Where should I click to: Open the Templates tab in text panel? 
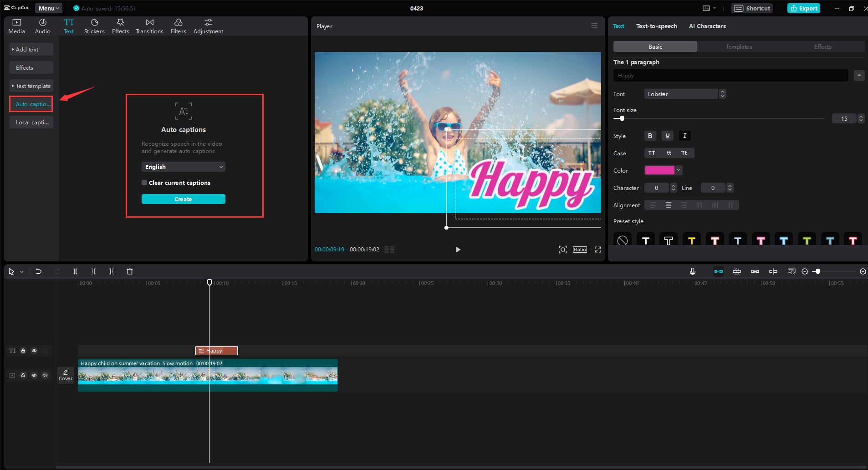pyautogui.click(x=739, y=46)
